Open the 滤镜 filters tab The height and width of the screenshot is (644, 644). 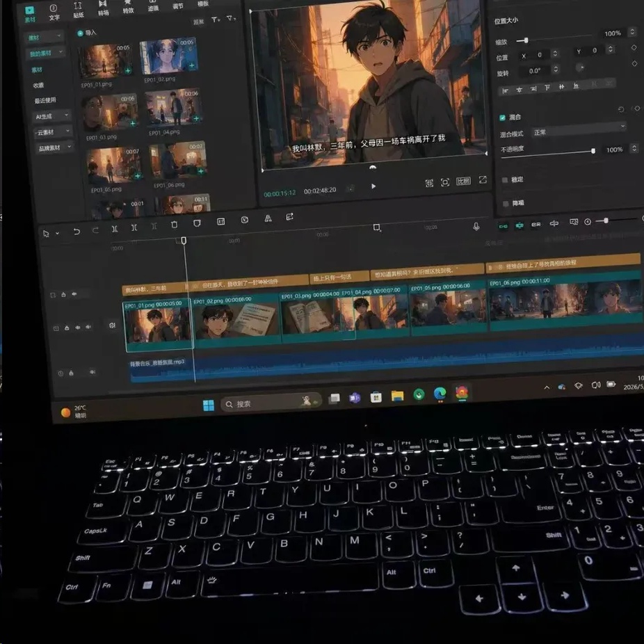(153, 6)
